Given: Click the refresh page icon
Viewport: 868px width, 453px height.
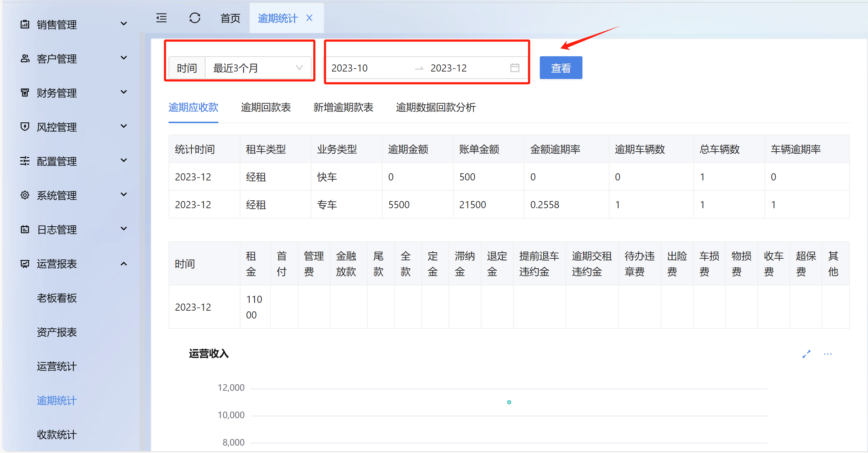Looking at the screenshot, I should (x=195, y=18).
